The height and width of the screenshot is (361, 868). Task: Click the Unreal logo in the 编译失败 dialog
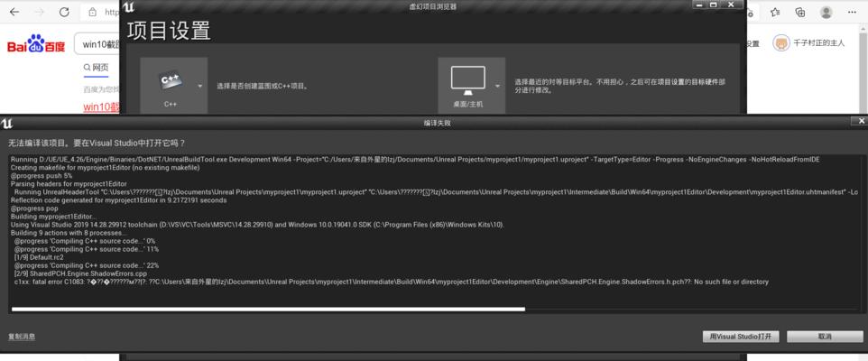(x=6, y=123)
